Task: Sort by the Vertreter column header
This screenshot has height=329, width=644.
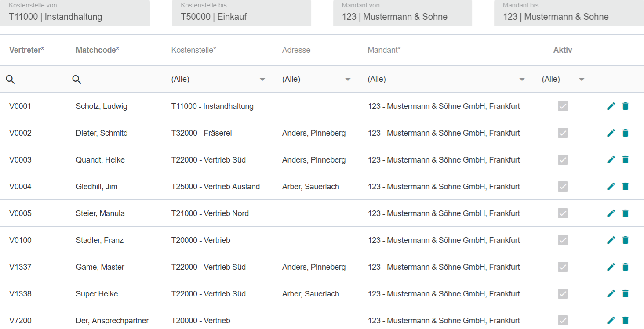Action: pos(26,50)
